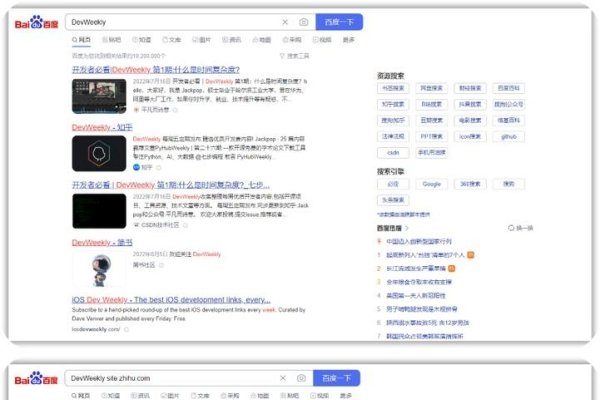
Task: Click the Baidu logo beside the DevWeekly query
Action: point(36,23)
